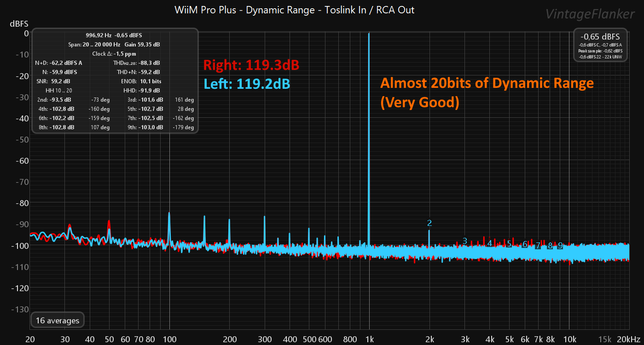Click the 4th harmonic -102,8 dB value

pos(62,109)
